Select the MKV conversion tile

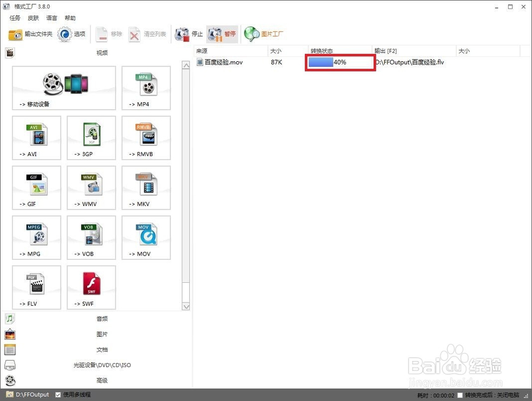click(146, 188)
